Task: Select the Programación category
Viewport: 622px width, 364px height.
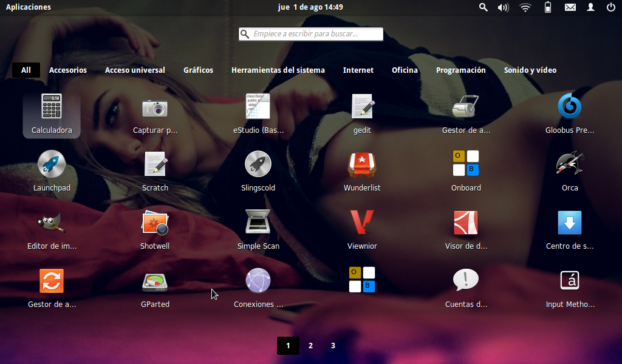Action: [x=460, y=70]
